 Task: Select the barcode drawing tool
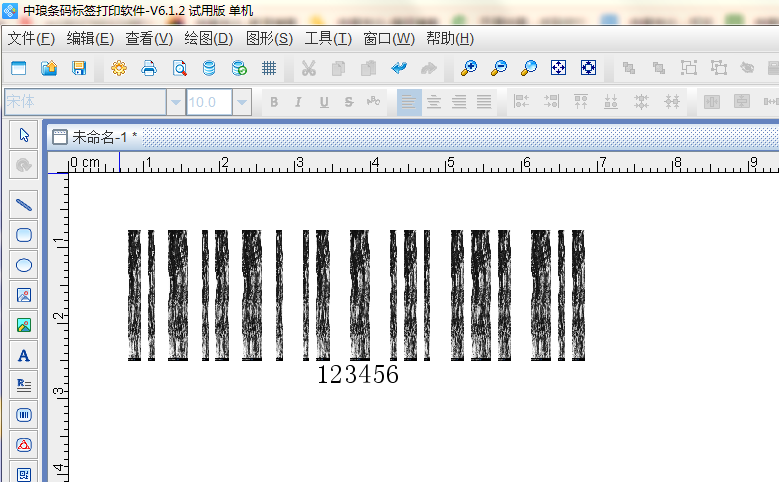(24, 414)
